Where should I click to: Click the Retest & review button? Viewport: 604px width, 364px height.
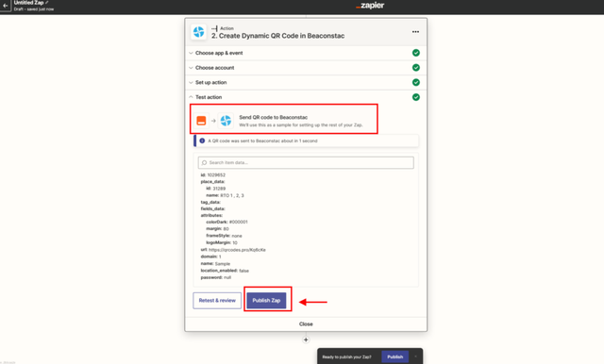pyautogui.click(x=217, y=301)
